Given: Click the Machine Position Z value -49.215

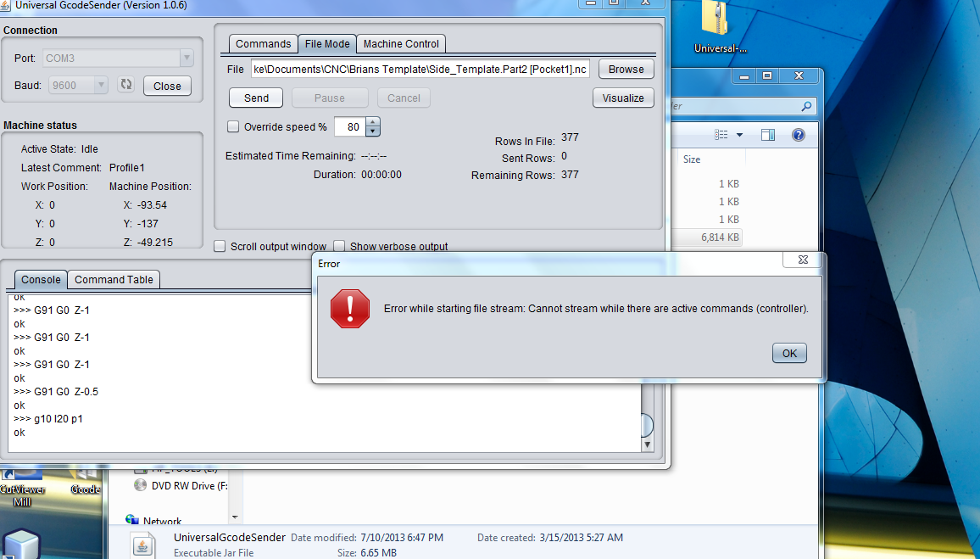Looking at the screenshot, I should click(x=154, y=242).
